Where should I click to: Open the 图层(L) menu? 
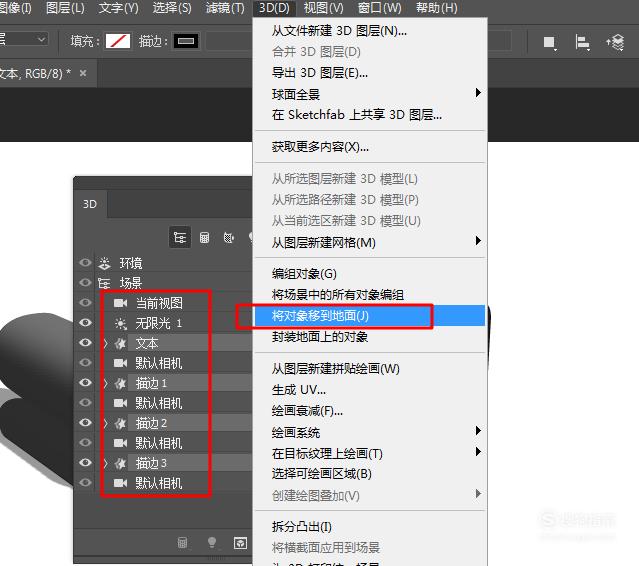point(65,8)
